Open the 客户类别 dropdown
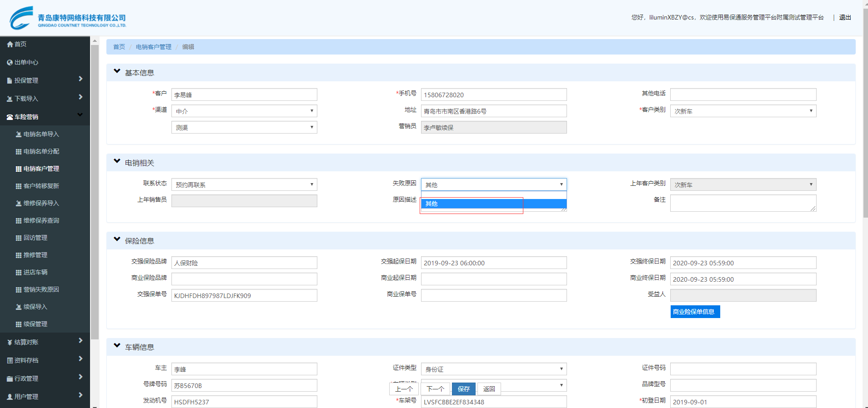The height and width of the screenshot is (408, 868). [743, 111]
